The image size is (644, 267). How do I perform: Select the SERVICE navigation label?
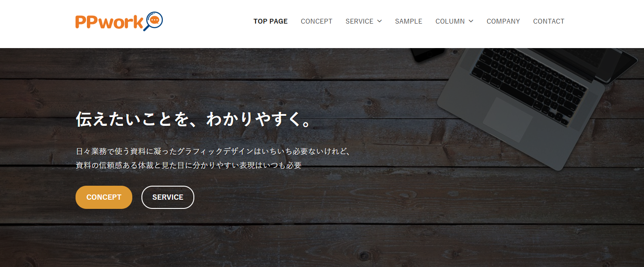pos(359,21)
